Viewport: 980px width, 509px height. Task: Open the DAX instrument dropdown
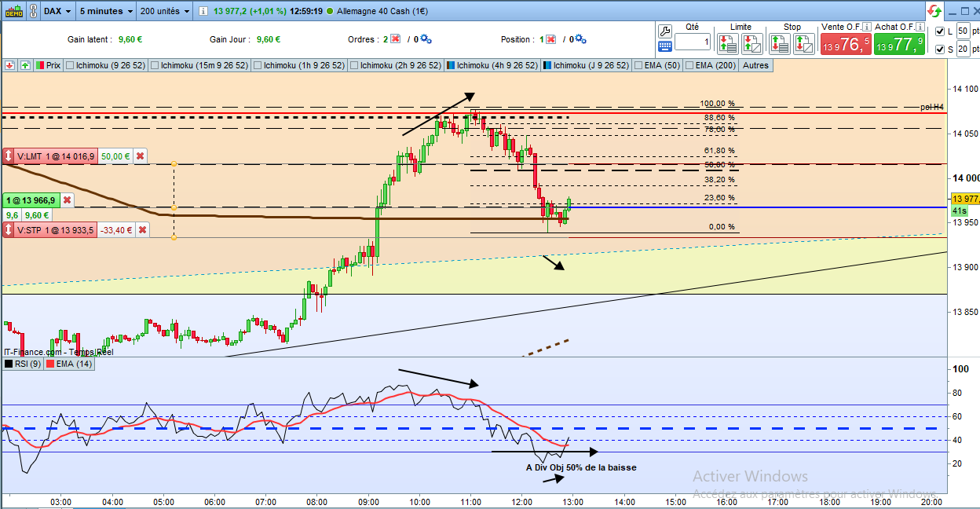point(57,11)
